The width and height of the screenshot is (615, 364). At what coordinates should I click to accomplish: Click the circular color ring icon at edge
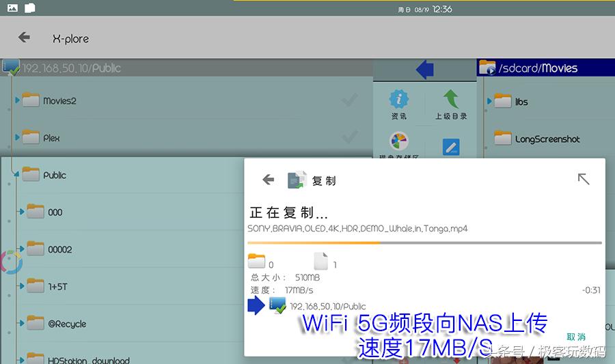point(10,262)
